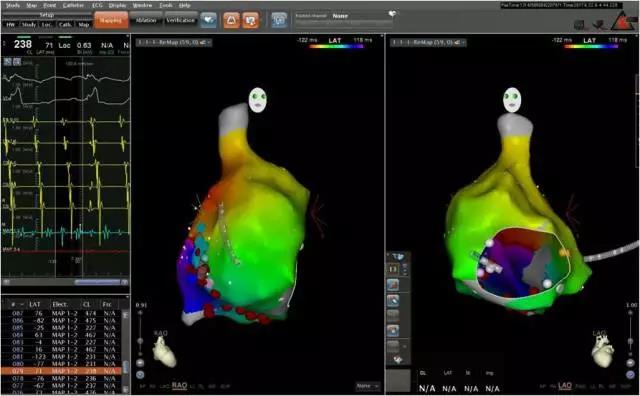Click the blue heart icon beside Verification
Screen dimensions: 640x396
tap(208, 20)
